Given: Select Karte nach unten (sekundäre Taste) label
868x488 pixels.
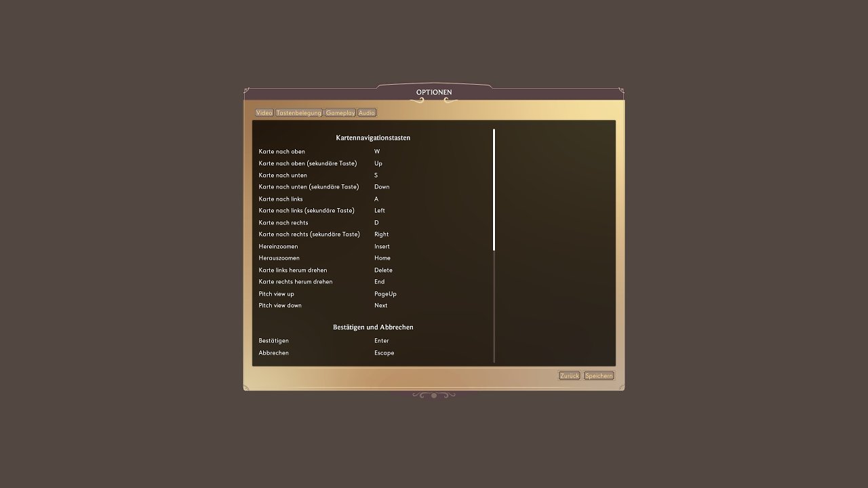Looking at the screenshot, I should (x=309, y=187).
